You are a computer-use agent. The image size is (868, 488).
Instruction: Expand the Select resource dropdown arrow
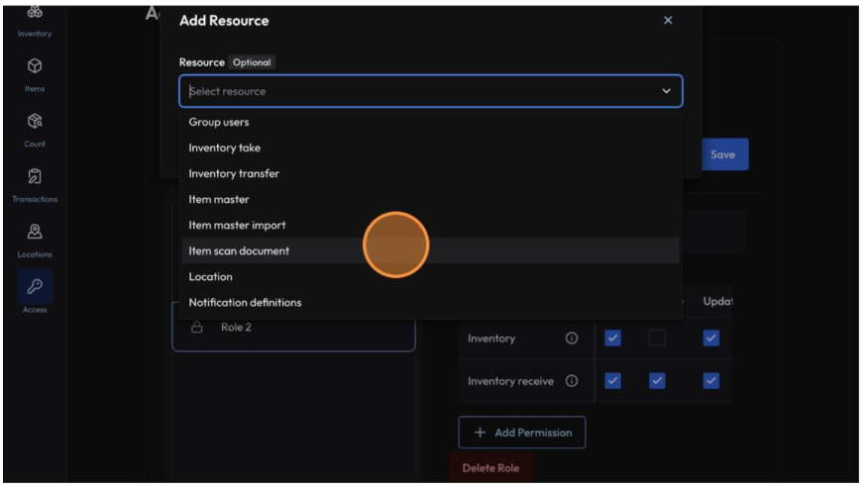666,91
